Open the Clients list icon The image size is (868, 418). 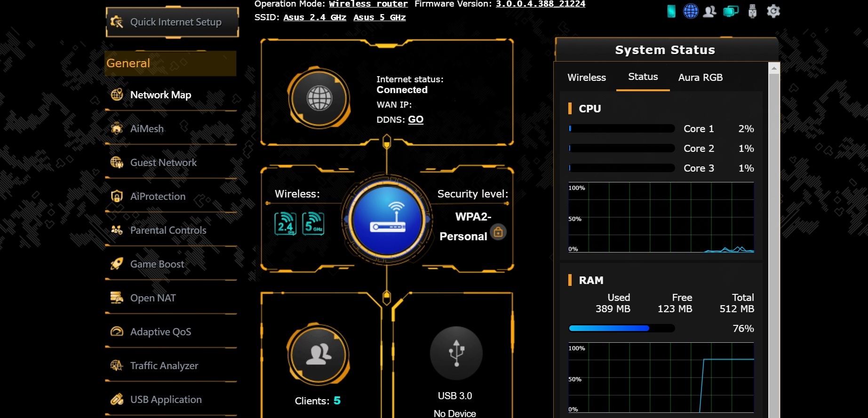pyautogui.click(x=318, y=354)
